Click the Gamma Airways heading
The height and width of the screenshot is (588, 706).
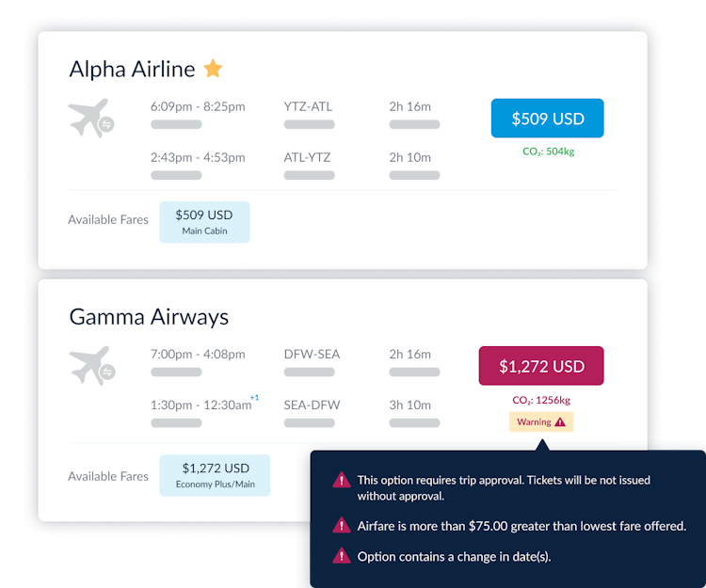[x=149, y=317]
